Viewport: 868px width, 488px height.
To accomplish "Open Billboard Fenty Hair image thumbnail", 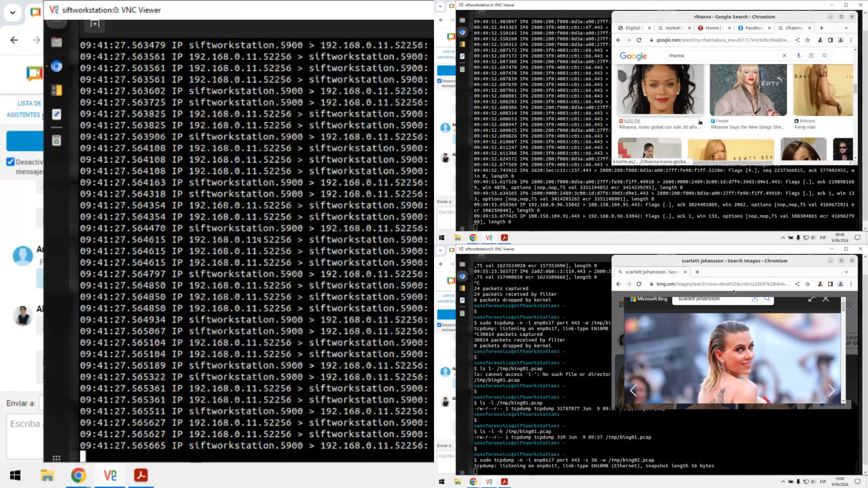I will (823, 90).
